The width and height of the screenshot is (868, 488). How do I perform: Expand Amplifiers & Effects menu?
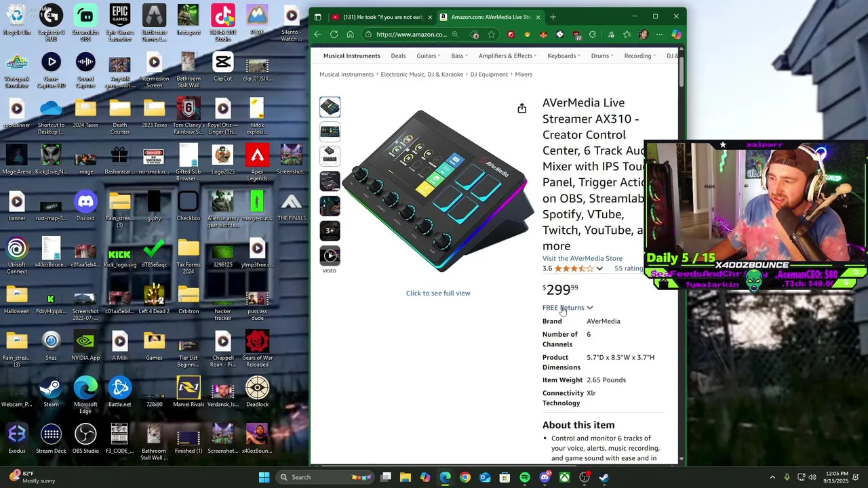point(507,56)
